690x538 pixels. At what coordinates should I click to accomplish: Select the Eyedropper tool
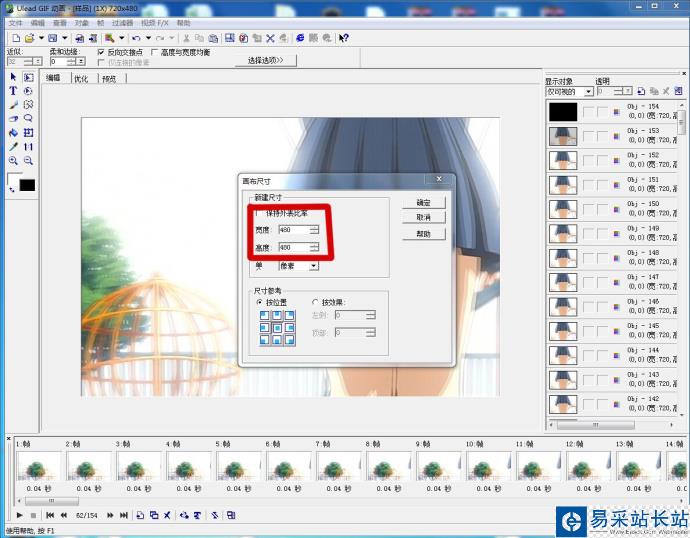(x=13, y=146)
